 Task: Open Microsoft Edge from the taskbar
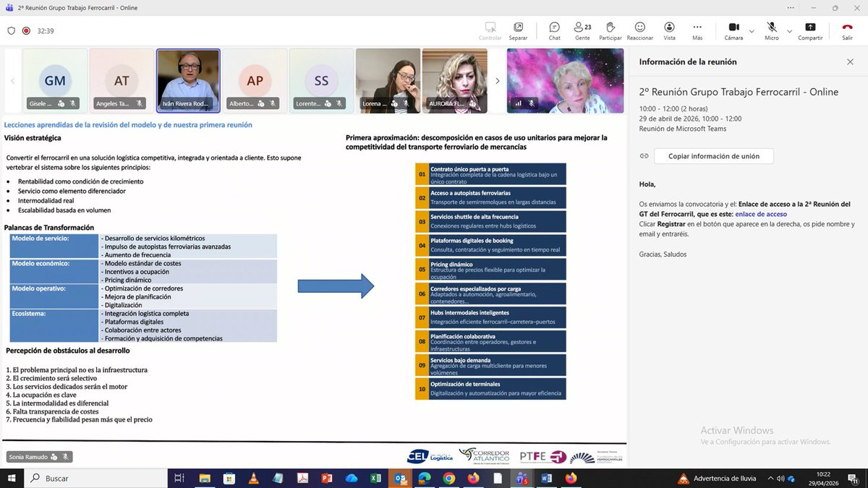tap(425, 478)
